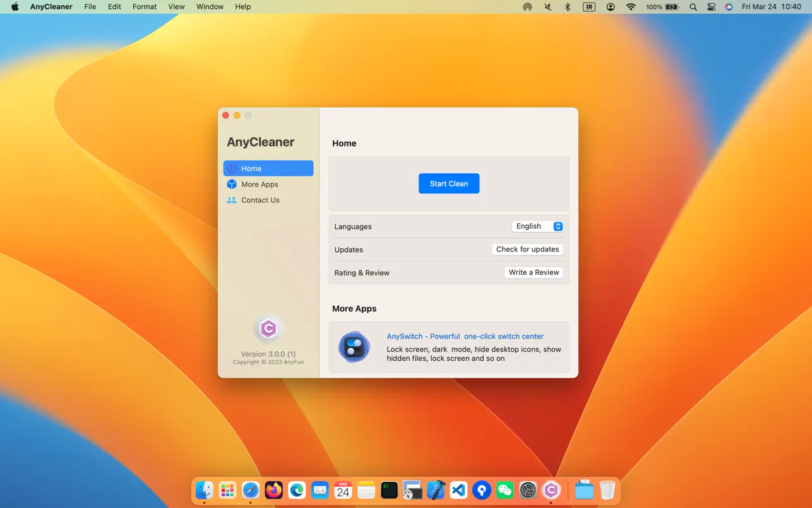Click Check for updates

pos(527,249)
